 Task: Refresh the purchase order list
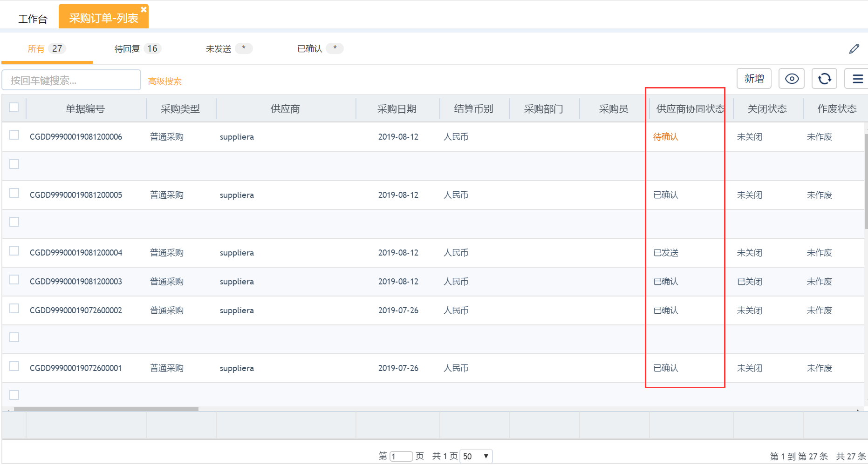point(824,79)
